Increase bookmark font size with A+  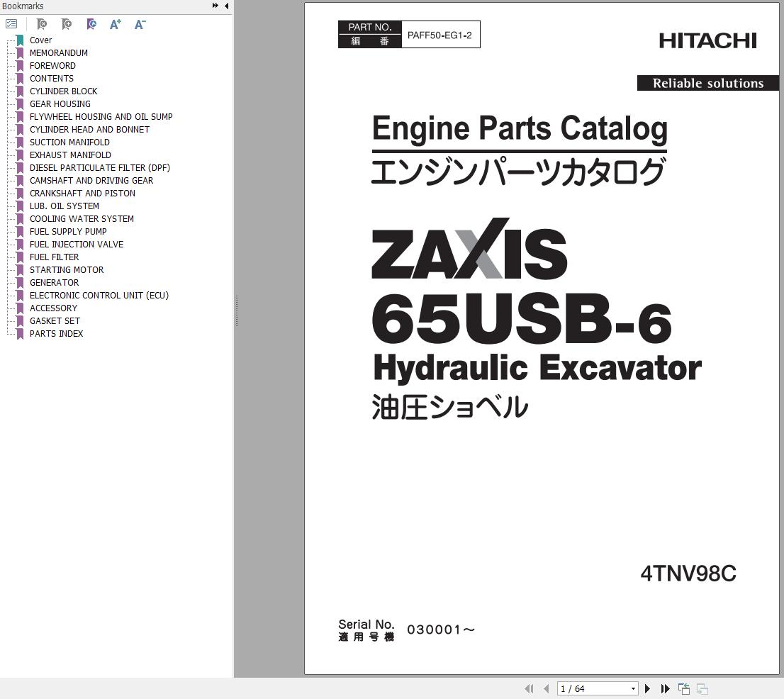coord(116,24)
